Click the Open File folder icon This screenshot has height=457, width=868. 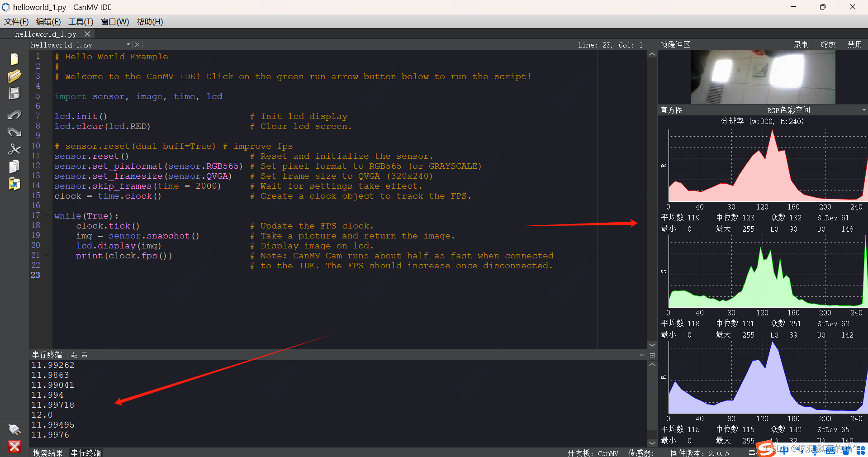(x=14, y=76)
